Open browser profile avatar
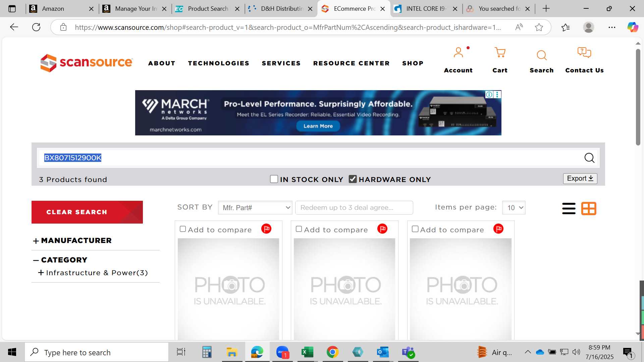Viewport: 644px width, 362px height. coord(588,27)
